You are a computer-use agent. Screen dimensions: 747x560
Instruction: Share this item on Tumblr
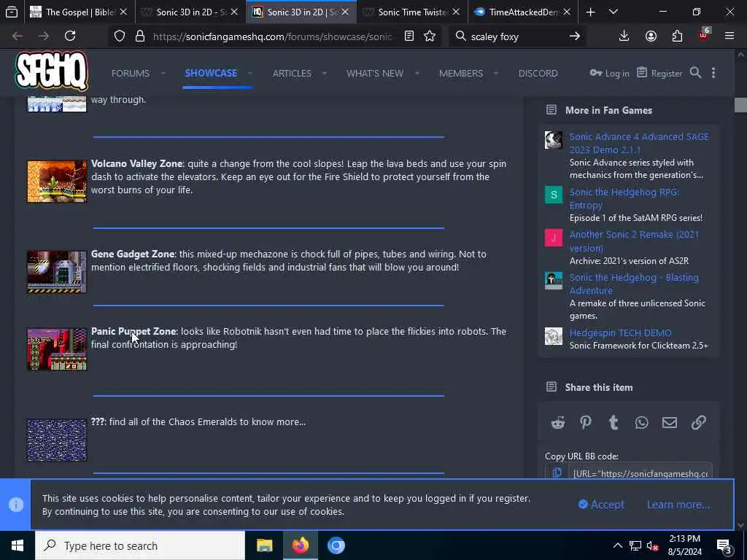coord(614,422)
